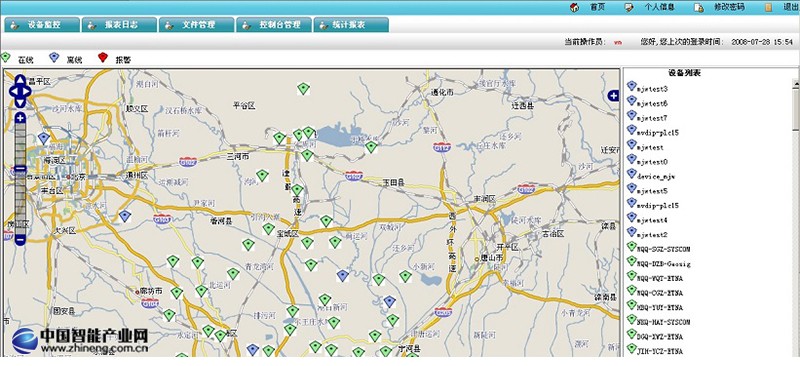
Task: Click the green online marker near 平谷区
Action: click(304, 89)
